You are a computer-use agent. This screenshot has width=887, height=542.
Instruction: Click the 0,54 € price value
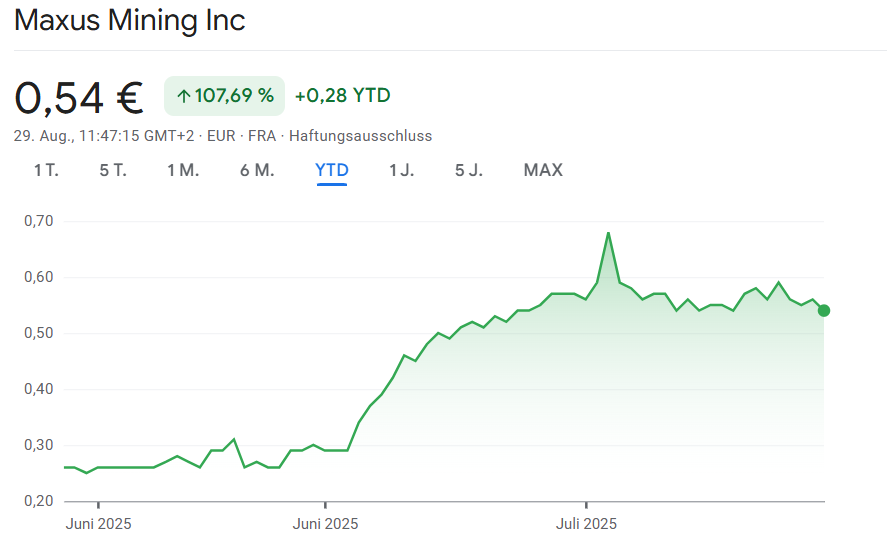click(79, 98)
